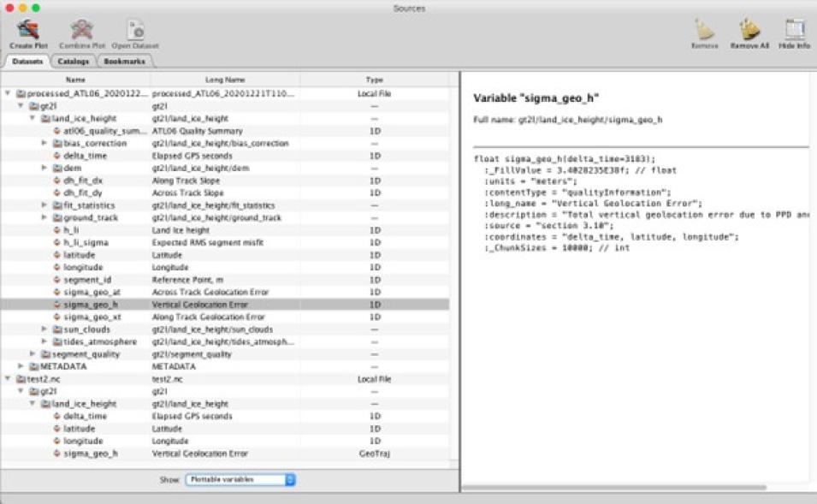
Task: Click the processed_ATL06 file icon
Action: click(21, 93)
